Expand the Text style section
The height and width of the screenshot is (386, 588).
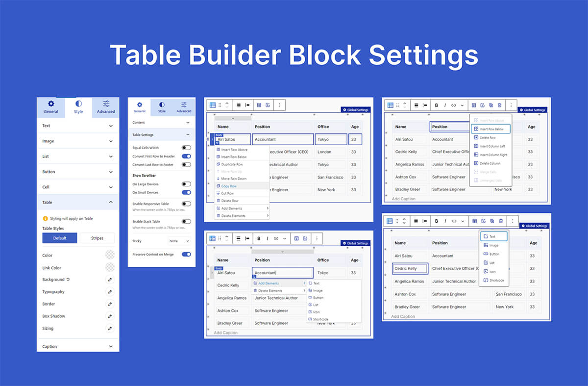coord(78,126)
